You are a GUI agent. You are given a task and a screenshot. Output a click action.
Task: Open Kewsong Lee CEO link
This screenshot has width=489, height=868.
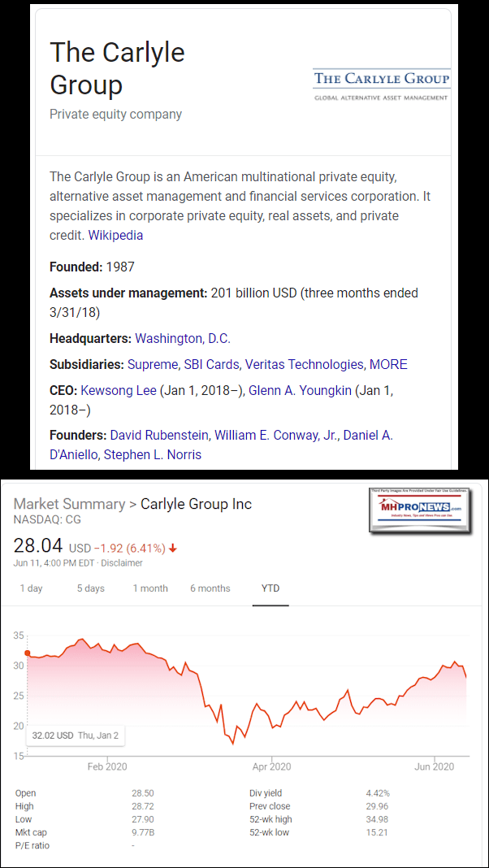(119, 390)
